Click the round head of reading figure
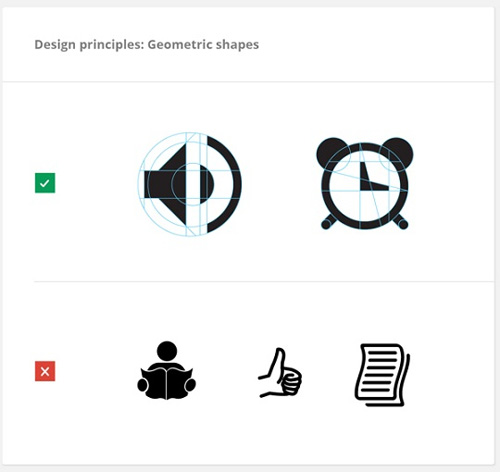 pyautogui.click(x=167, y=351)
